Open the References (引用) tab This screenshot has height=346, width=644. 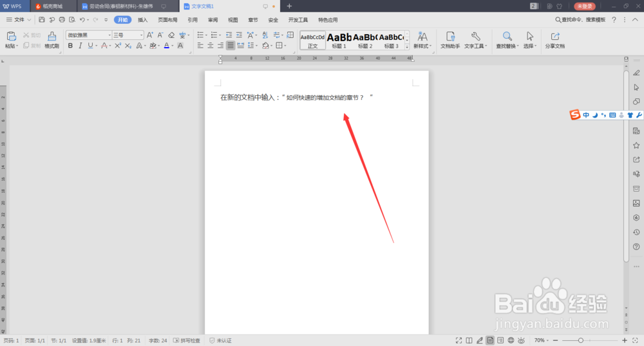[193, 20]
